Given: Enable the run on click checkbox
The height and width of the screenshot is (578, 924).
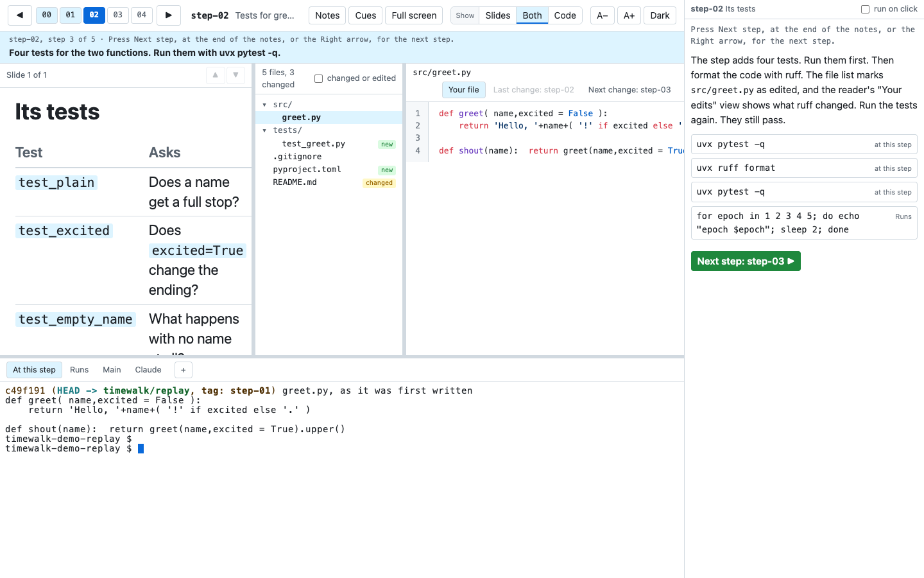Looking at the screenshot, I should [x=865, y=9].
